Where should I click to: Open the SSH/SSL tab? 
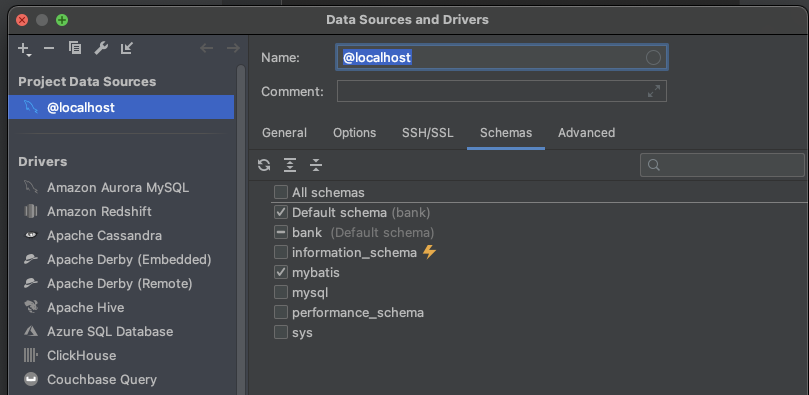click(428, 133)
